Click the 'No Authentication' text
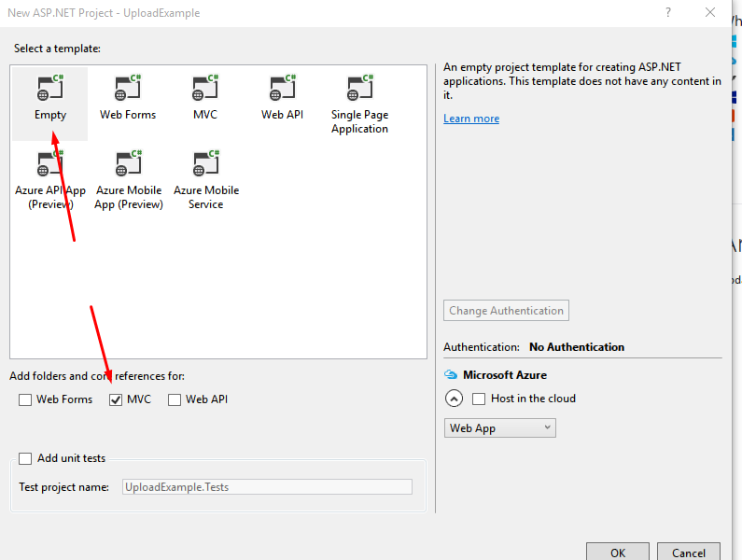Viewport: 742px width, 560px height. 577,347
